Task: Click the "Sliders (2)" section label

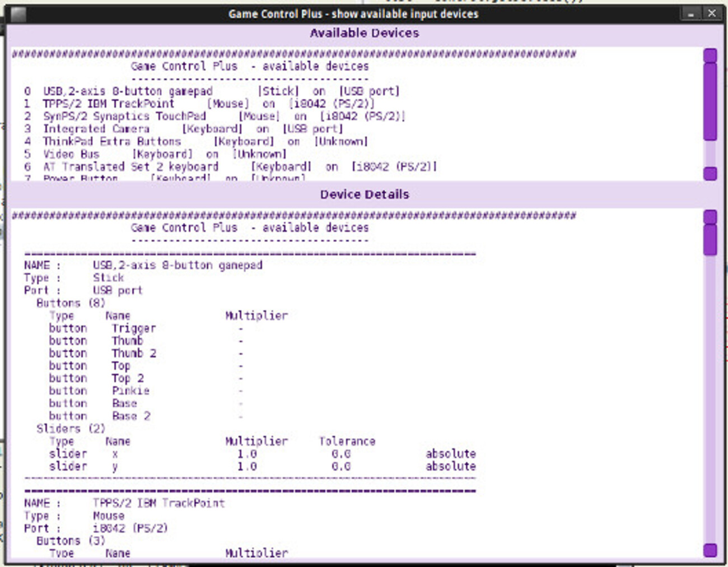Action: [x=71, y=429]
